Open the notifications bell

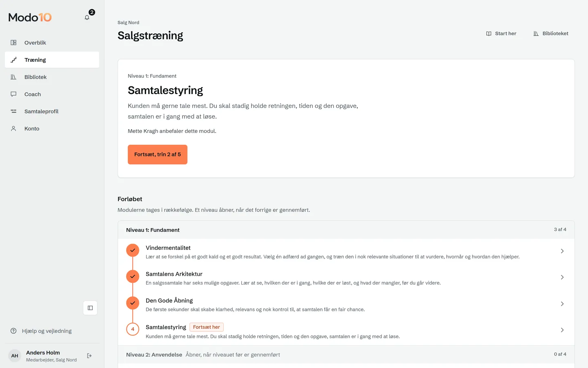click(x=87, y=18)
